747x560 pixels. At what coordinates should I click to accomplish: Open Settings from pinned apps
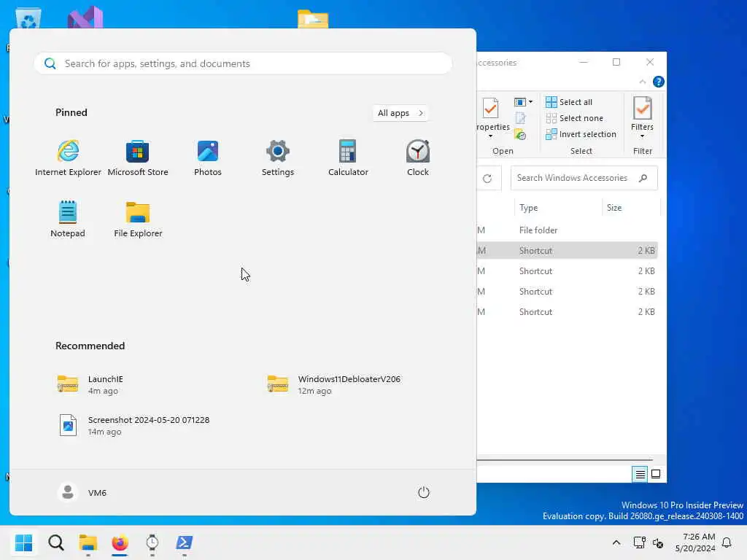click(278, 158)
